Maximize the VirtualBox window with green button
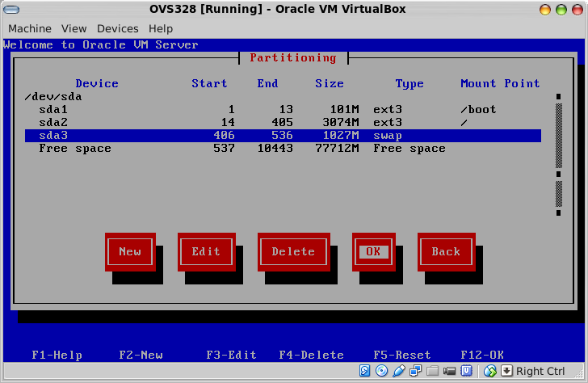This screenshot has width=588, height=383. point(561,10)
